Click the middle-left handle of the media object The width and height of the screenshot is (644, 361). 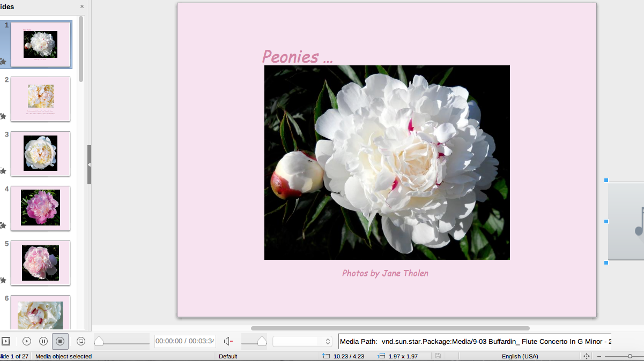point(606,221)
